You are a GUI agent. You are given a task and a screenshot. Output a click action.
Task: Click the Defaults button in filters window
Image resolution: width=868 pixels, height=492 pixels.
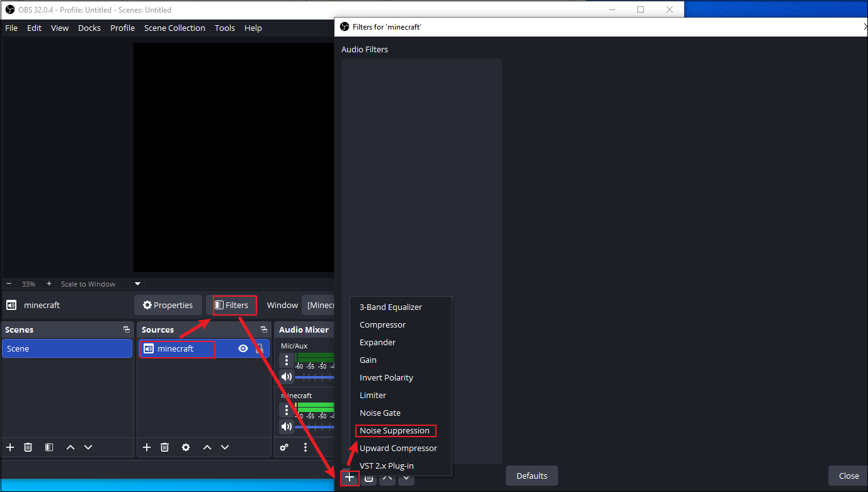[531, 476]
